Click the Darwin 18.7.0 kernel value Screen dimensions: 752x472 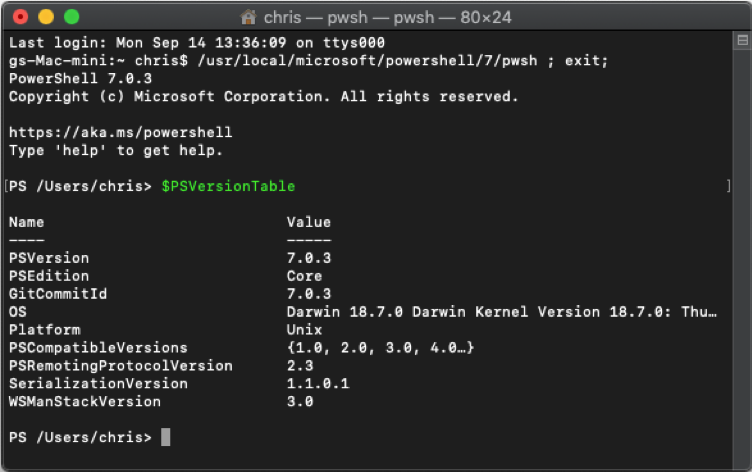(502, 312)
